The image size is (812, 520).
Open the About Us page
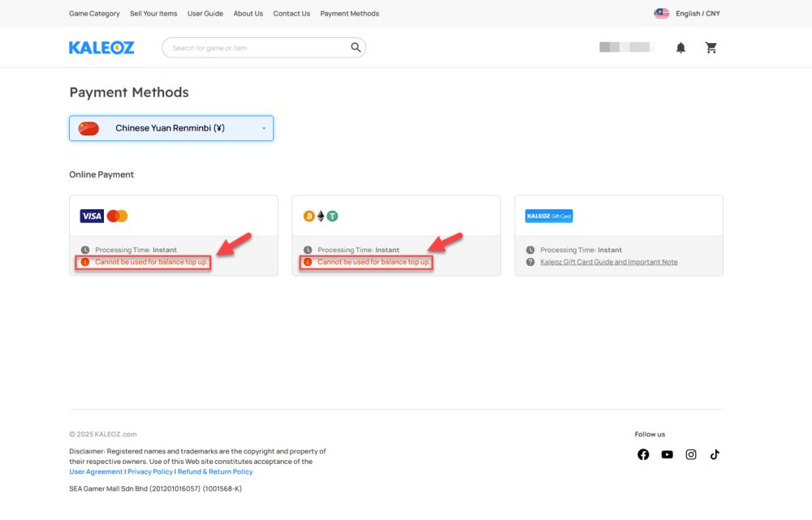pyautogui.click(x=248, y=14)
